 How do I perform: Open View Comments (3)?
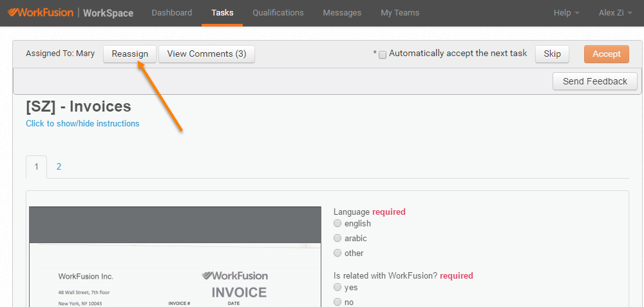click(x=207, y=54)
